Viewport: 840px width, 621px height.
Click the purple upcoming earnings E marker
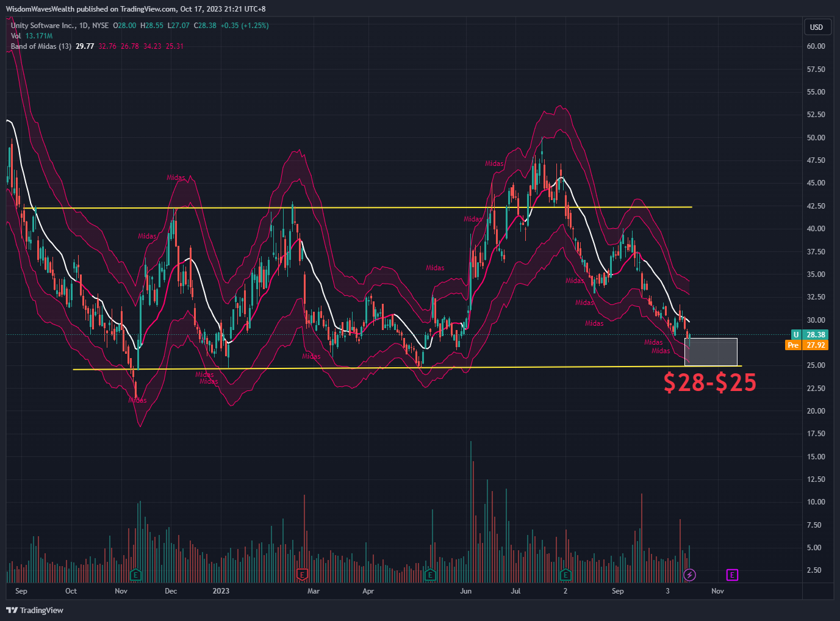click(732, 575)
